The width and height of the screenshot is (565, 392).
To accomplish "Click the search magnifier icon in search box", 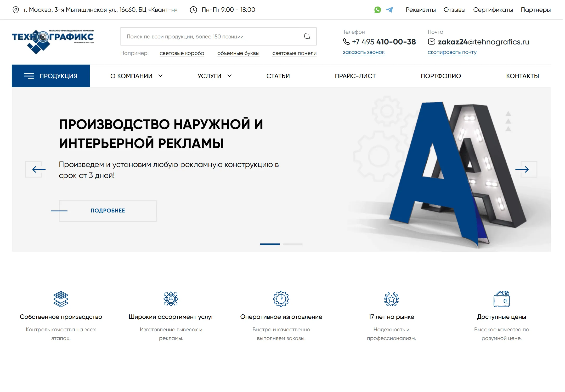I will (307, 36).
